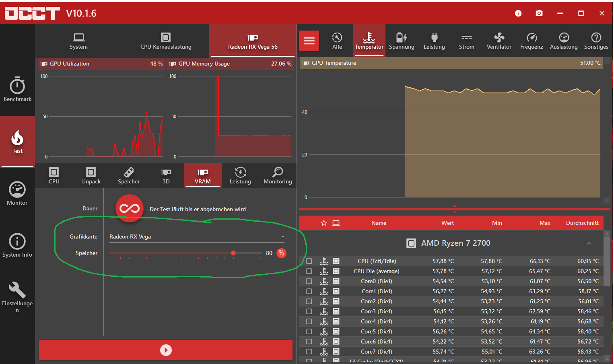
Task: Switch to the System tab
Action: pos(78,41)
